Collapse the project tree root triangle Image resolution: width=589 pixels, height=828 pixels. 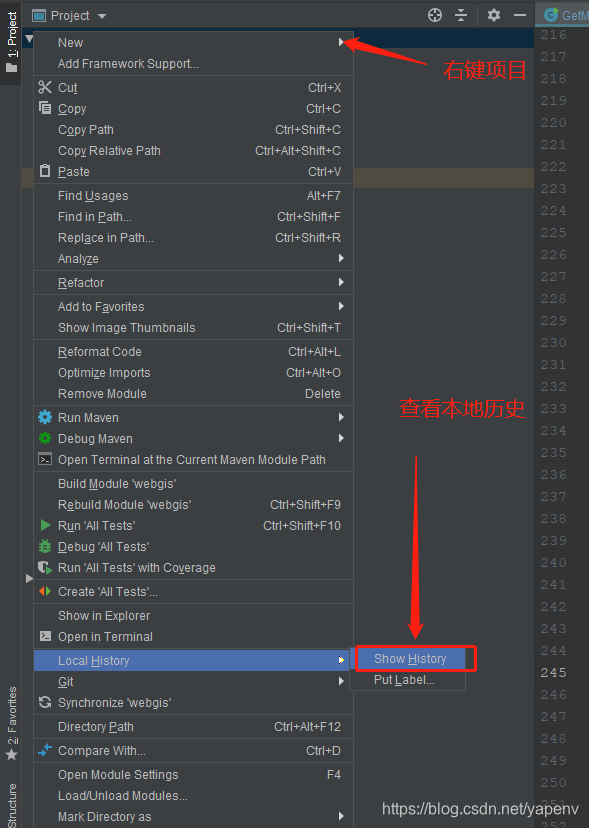pos(29,38)
